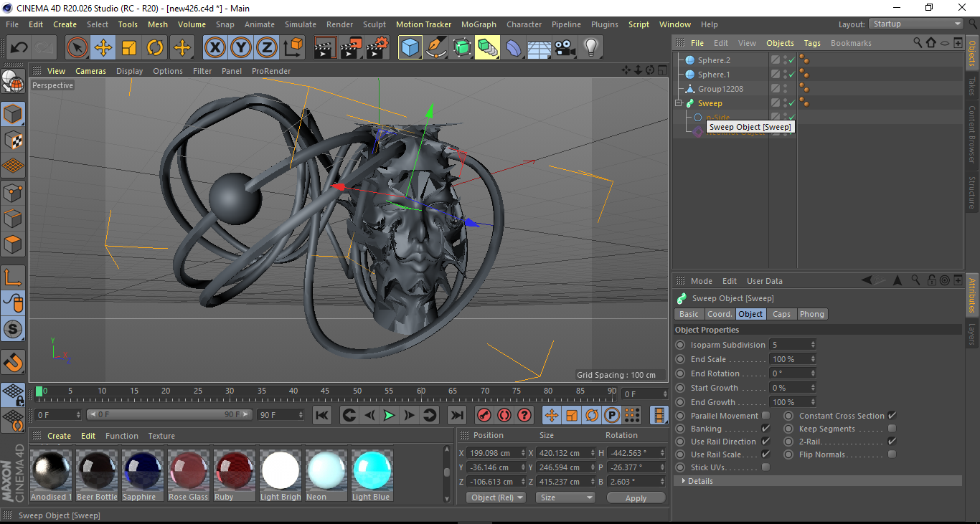980x524 pixels.
Task: Switch to Model mode
Action: tap(13, 114)
